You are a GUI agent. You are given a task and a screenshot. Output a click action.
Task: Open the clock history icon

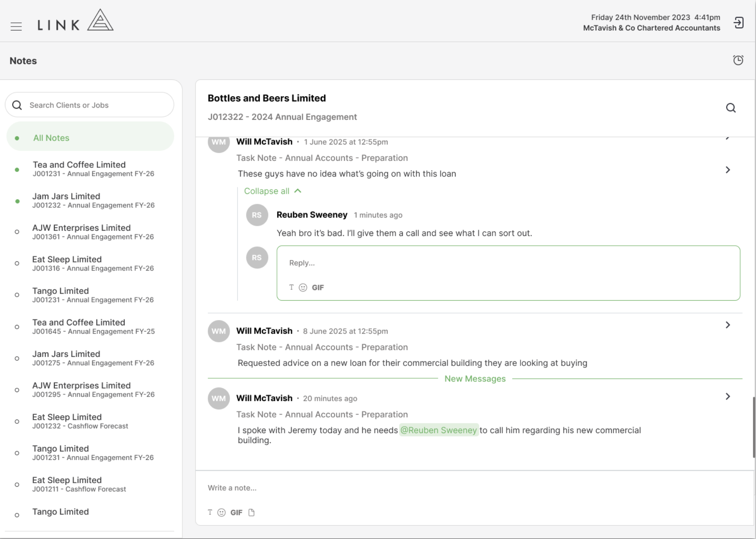click(738, 60)
